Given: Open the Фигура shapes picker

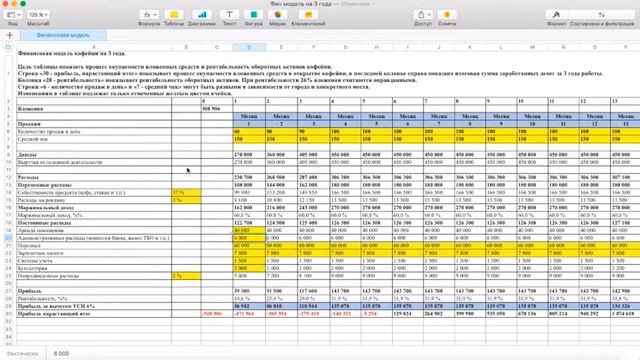Looking at the screenshot, I should tap(253, 15).
